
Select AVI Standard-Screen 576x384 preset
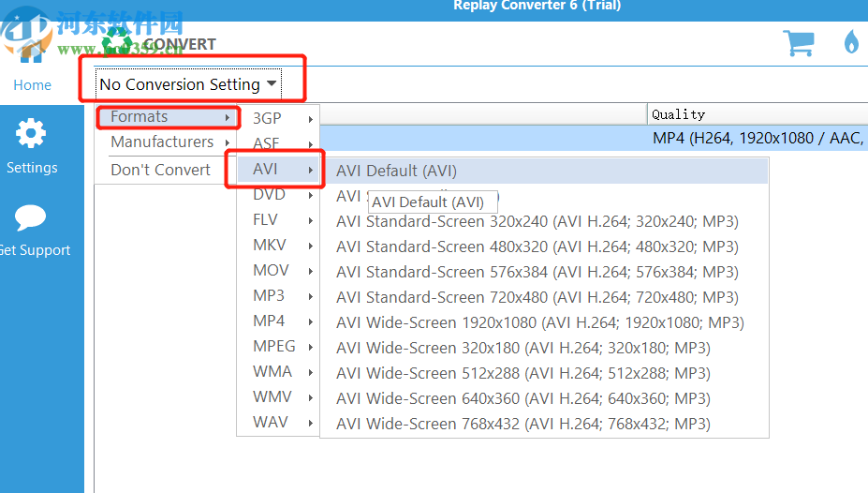pos(544,272)
